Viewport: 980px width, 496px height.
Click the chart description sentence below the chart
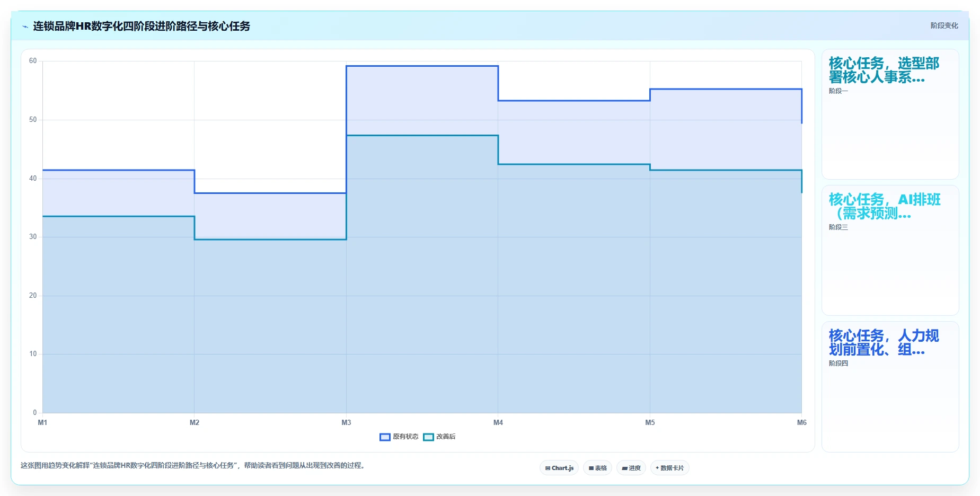click(193, 465)
